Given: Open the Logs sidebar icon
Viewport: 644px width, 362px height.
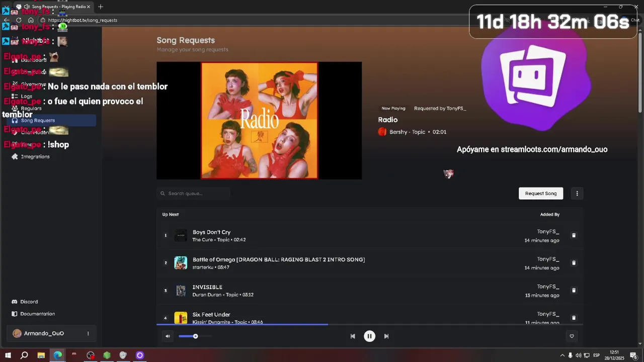Looking at the screenshot, I should coord(15,96).
